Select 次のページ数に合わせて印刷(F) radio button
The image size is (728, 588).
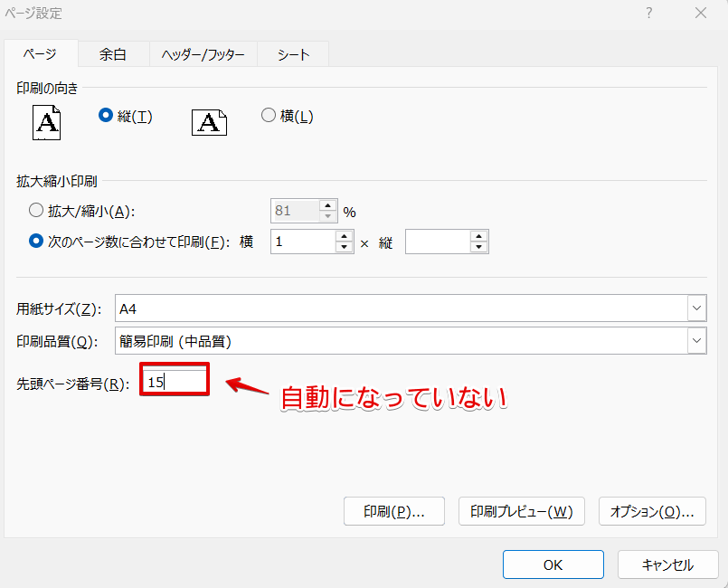[x=36, y=241]
